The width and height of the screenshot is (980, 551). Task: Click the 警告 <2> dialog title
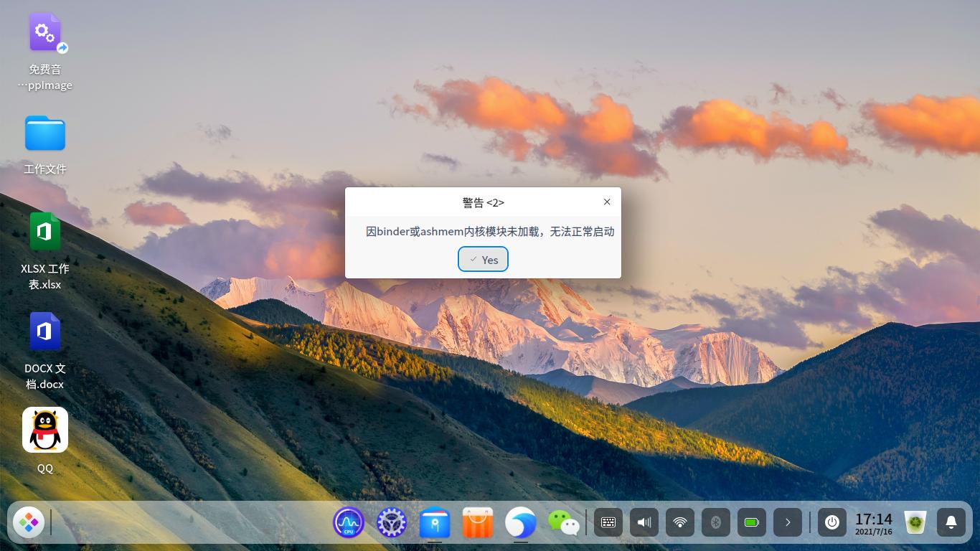(483, 202)
